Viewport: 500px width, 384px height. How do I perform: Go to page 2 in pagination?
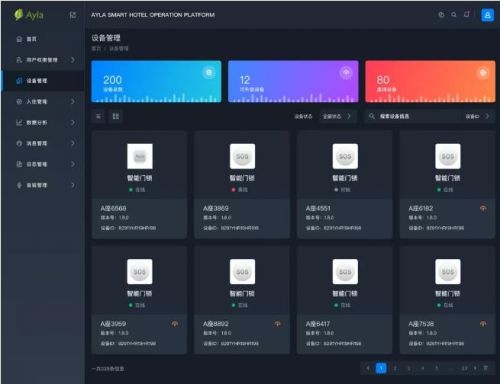(395, 368)
